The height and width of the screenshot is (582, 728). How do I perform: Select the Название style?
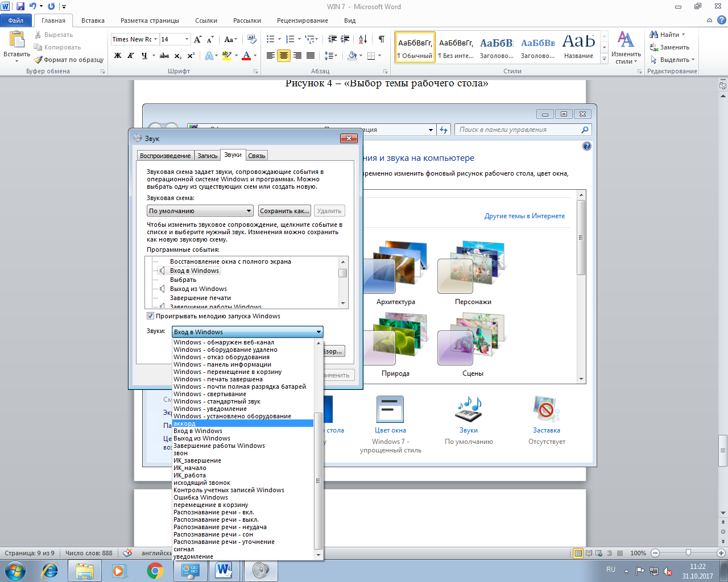coord(578,47)
